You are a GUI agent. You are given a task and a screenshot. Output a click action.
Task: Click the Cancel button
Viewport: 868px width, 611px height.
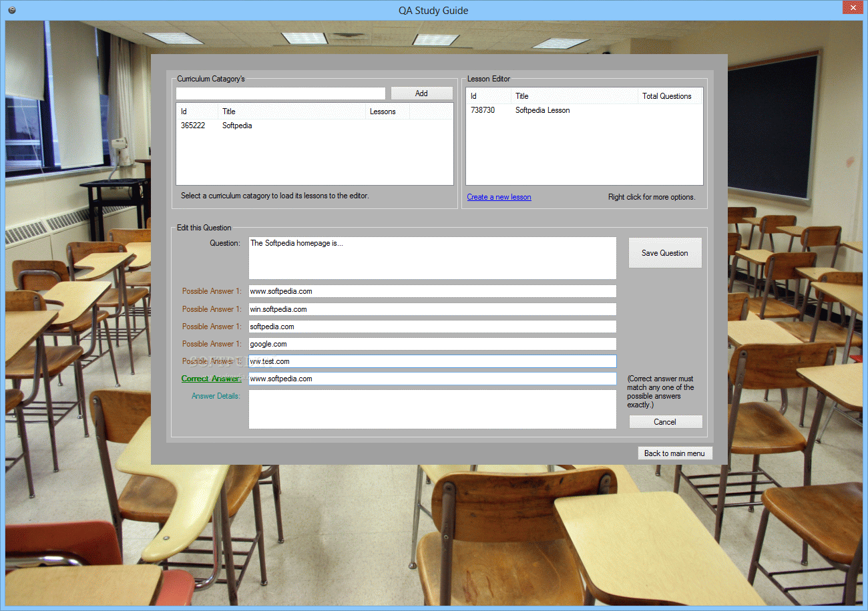[x=665, y=422]
